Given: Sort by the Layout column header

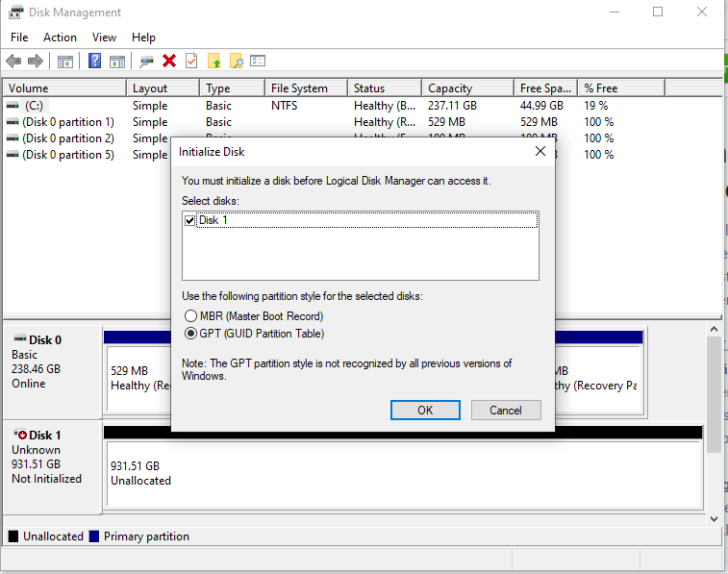Looking at the screenshot, I should coord(163,88).
